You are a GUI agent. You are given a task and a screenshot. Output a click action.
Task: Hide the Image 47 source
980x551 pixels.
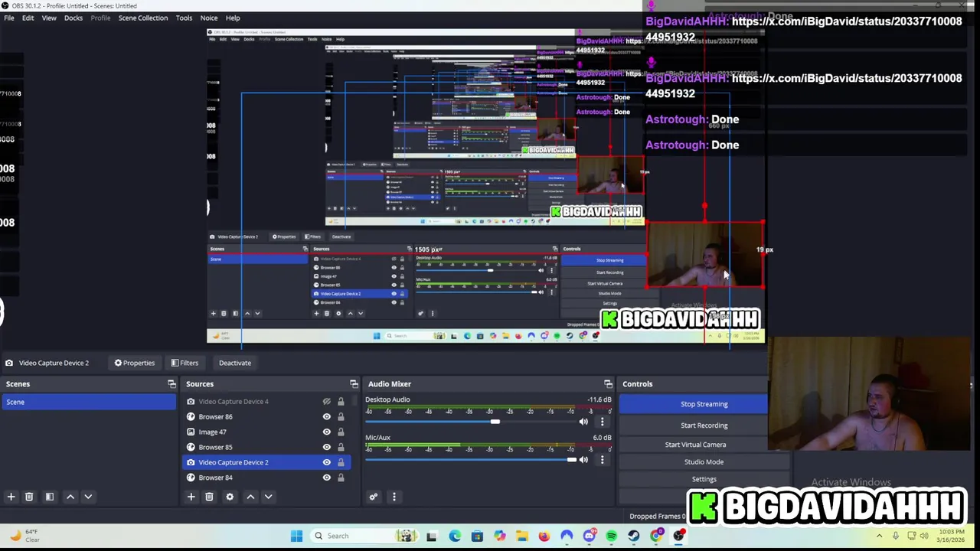pos(327,432)
